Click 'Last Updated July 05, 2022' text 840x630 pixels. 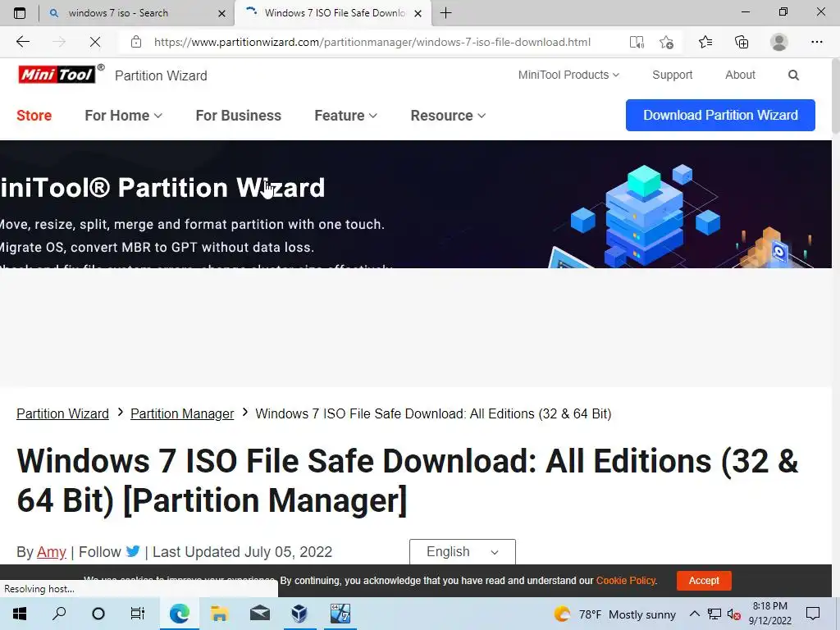[x=242, y=551]
